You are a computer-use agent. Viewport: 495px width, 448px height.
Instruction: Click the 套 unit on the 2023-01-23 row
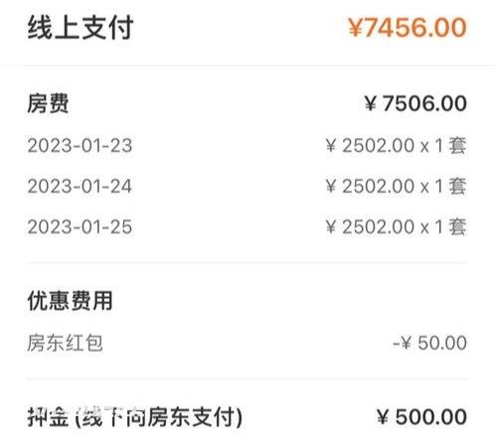pos(458,146)
